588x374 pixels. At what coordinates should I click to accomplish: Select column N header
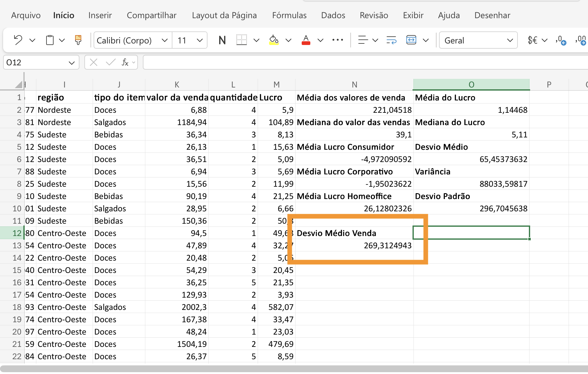pyautogui.click(x=354, y=84)
